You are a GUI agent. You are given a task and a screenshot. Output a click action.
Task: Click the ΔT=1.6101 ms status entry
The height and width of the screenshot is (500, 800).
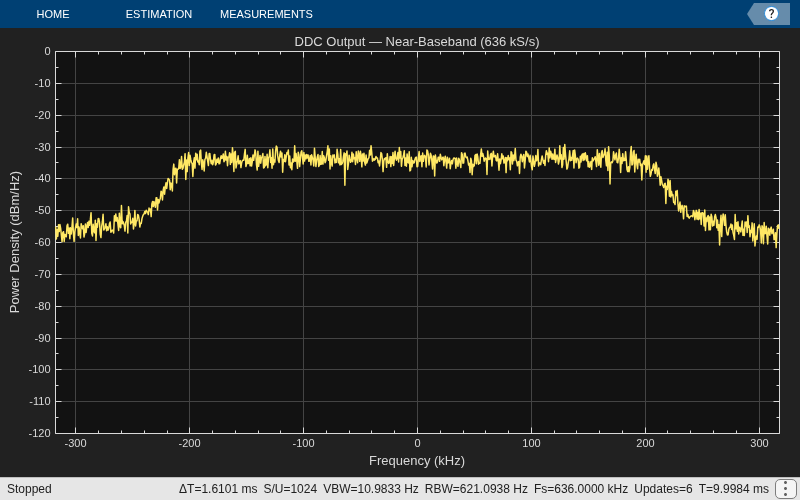tap(218, 489)
